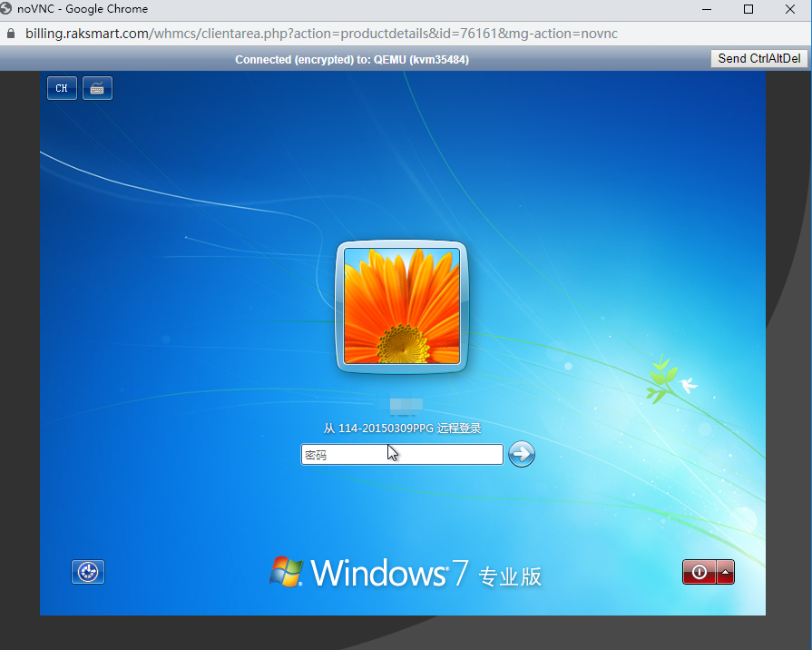812x650 pixels.
Task: Open the on-screen keyboard icon
Action: click(96, 88)
